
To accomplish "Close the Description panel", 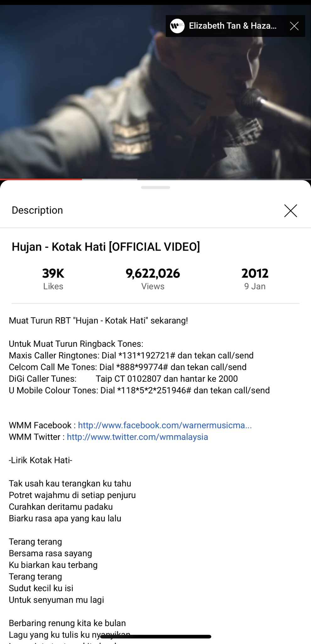I will 291,211.
